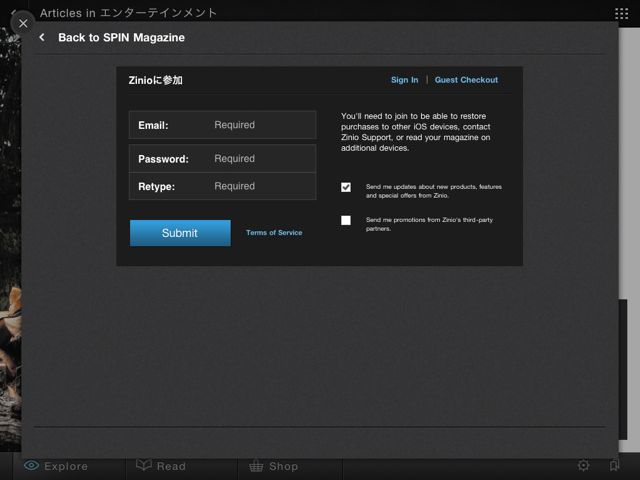Switch to Sign In

click(404, 80)
